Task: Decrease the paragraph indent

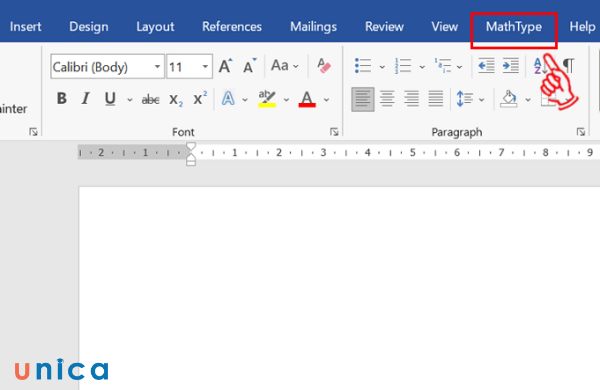Action: point(486,66)
